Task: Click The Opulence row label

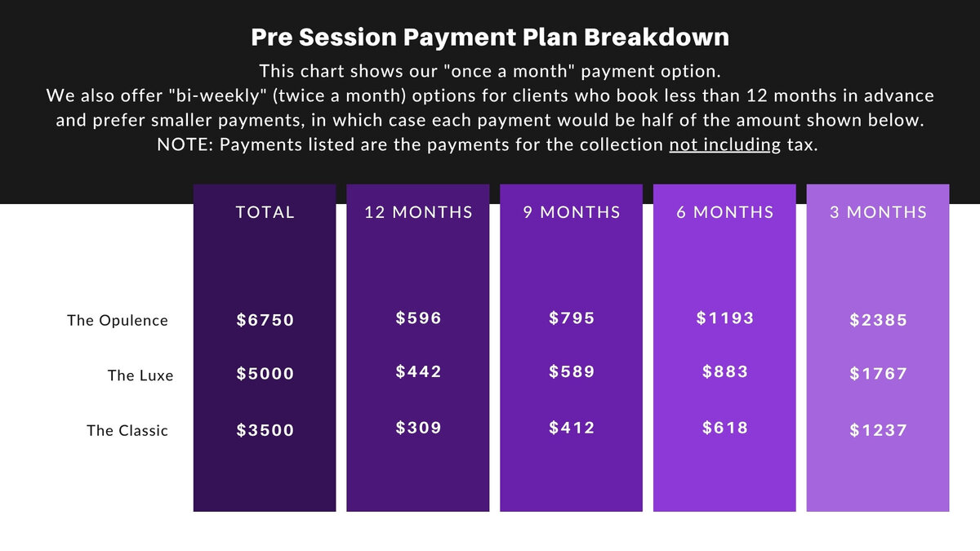Action: click(118, 320)
